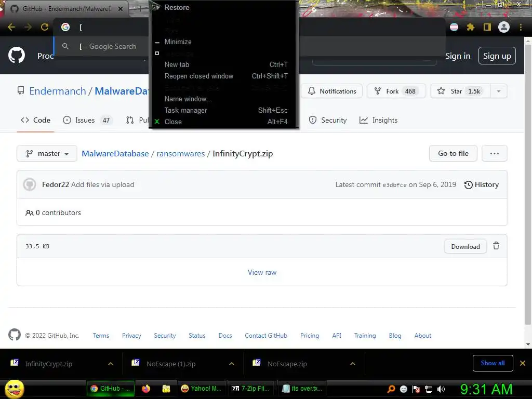Open Task manager from the window menu
The height and width of the screenshot is (399, 532).
(224, 110)
